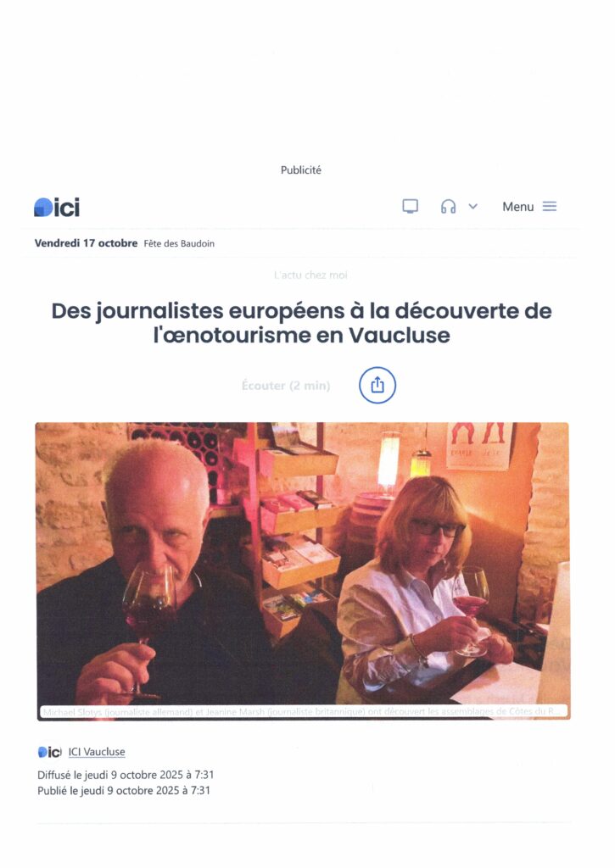Open the Fête des Baudoin link
615x868 pixels.
179,243
